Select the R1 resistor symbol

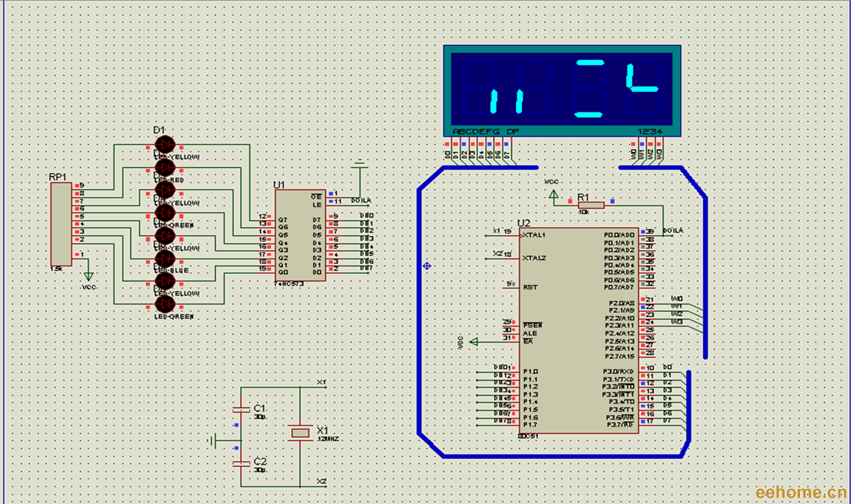coord(591,205)
